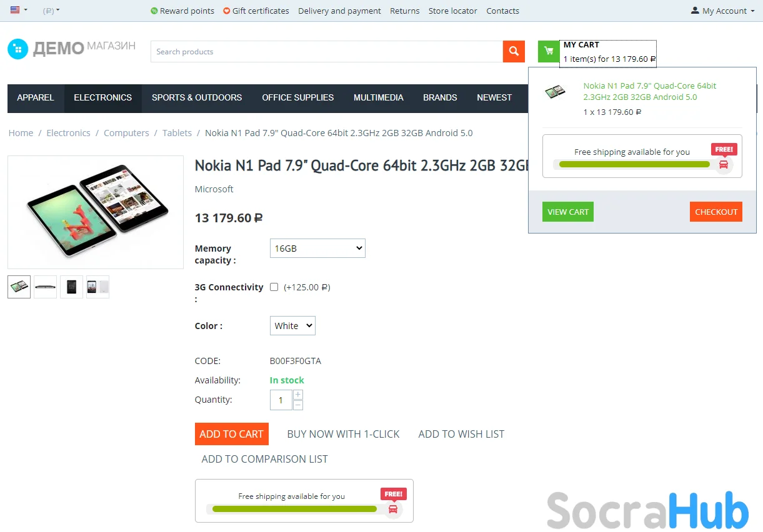Click the Gift certificates orange icon
This screenshot has width=763, height=532.
pyautogui.click(x=226, y=11)
